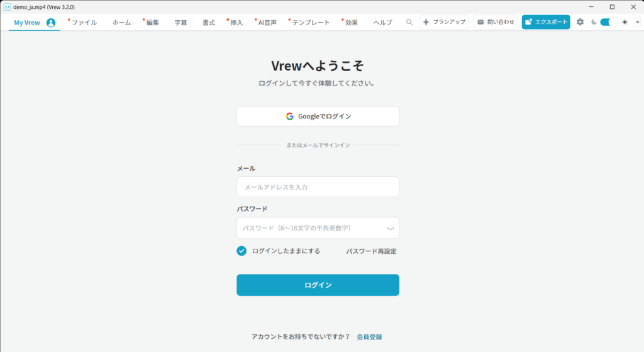Click the 会員登録 sign-up link
Screen dimensions: 644x352
(x=369, y=337)
